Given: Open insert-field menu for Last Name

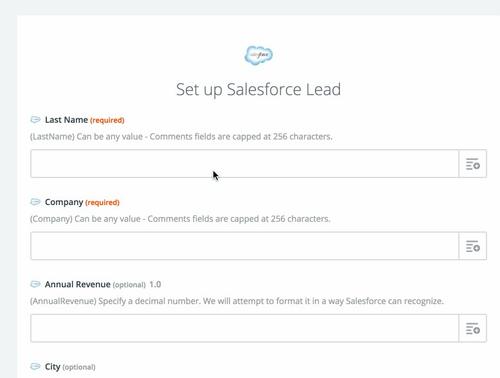Looking at the screenshot, I should pyautogui.click(x=473, y=164).
